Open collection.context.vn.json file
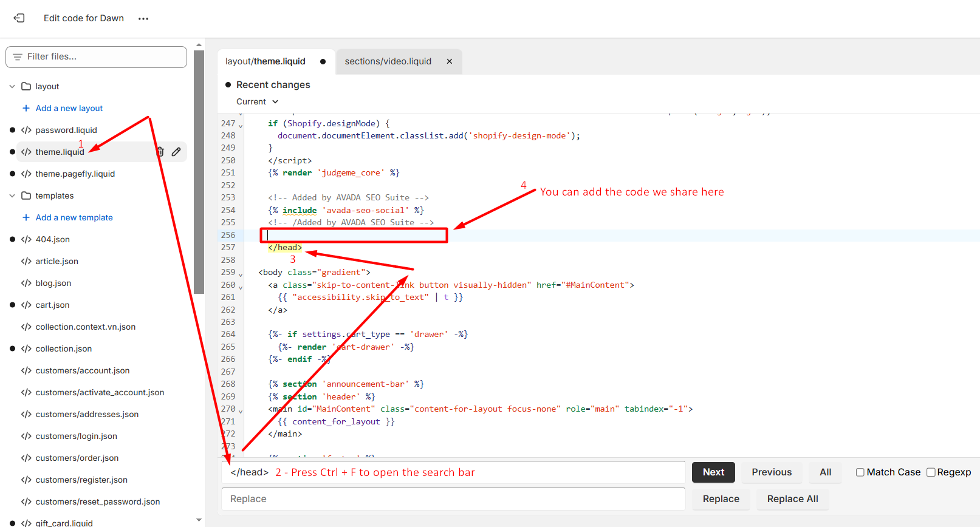 click(86, 327)
